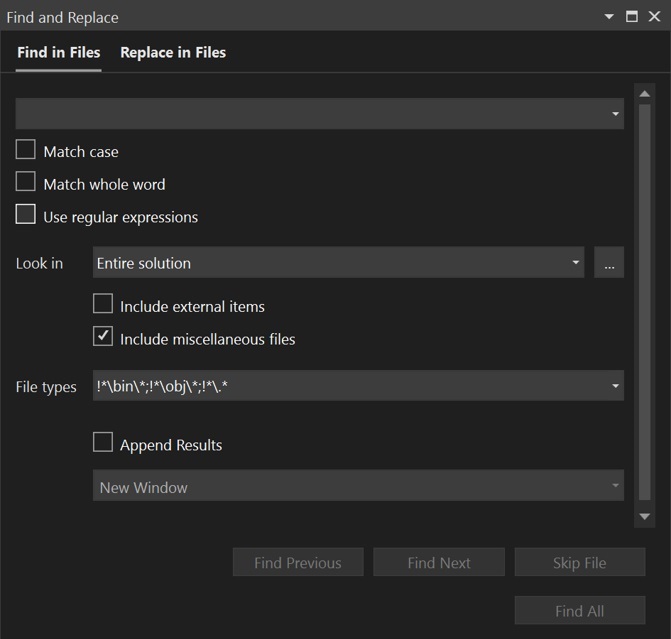Click the Skip File button
This screenshot has height=639, width=671.
click(x=580, y=562)
